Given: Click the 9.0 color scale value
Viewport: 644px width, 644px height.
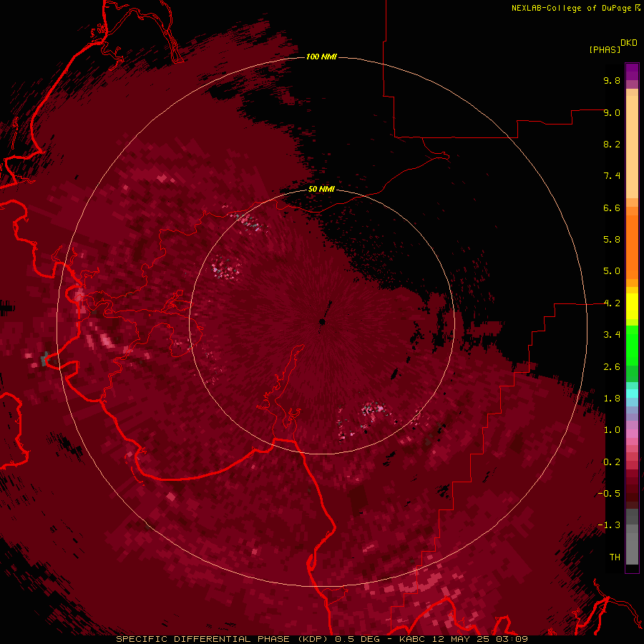Looking at the screenshot, I should tap(612, 112).
